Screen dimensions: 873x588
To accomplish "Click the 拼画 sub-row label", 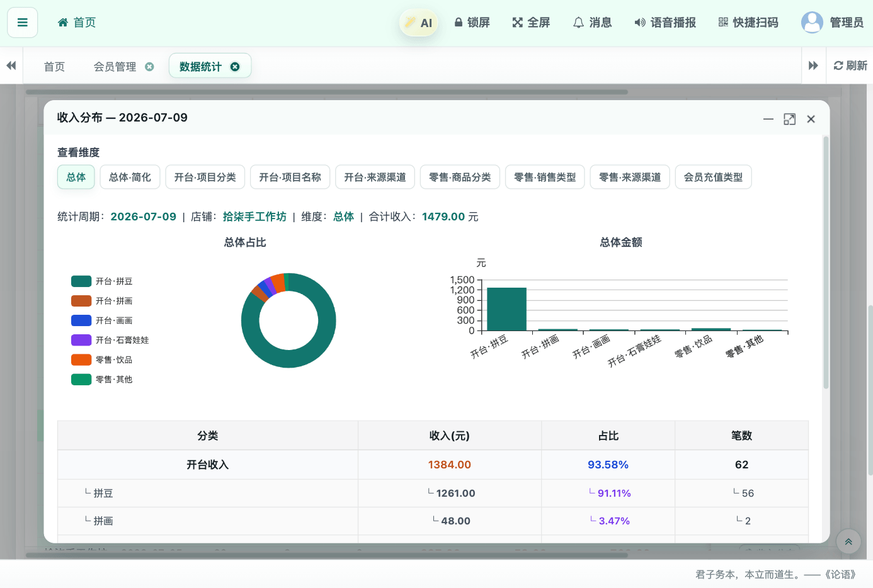I will [x=103, y=521].
